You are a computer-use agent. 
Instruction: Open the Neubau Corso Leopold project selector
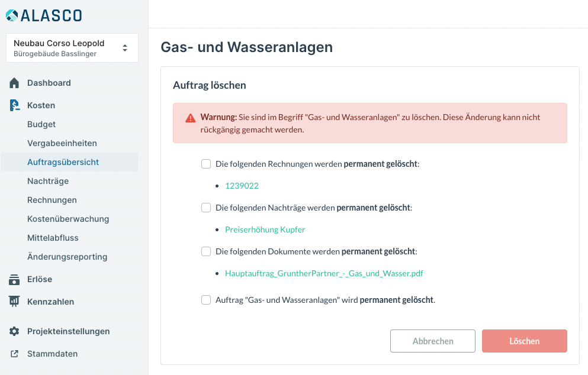pyautogui.click(x=72, y=48)
